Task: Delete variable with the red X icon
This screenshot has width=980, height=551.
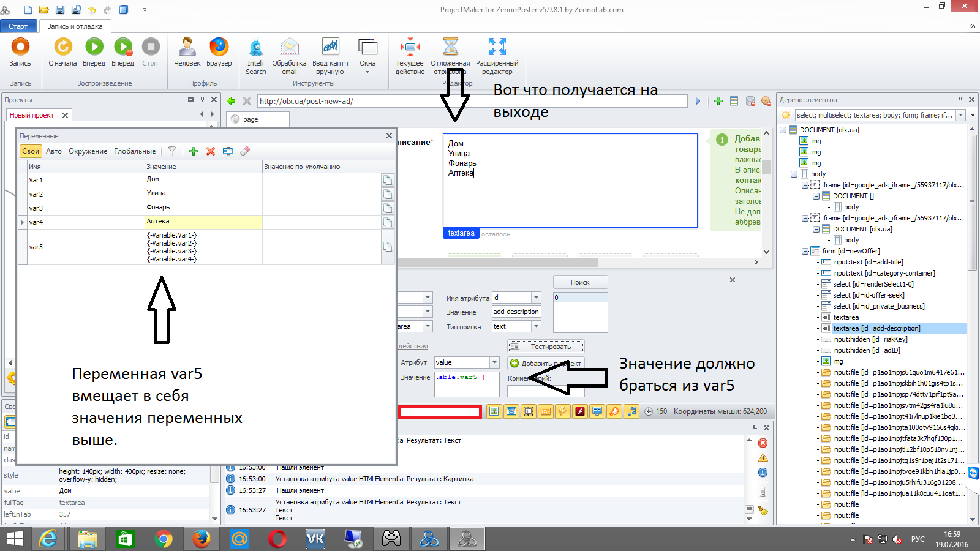Action: 211,151
